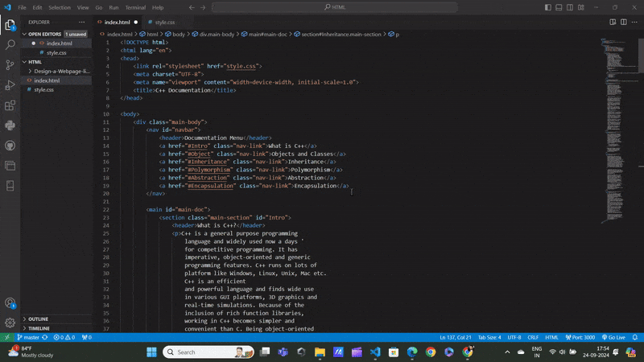
Task: Open the Search view in activity bar
Action: (10, 45)
